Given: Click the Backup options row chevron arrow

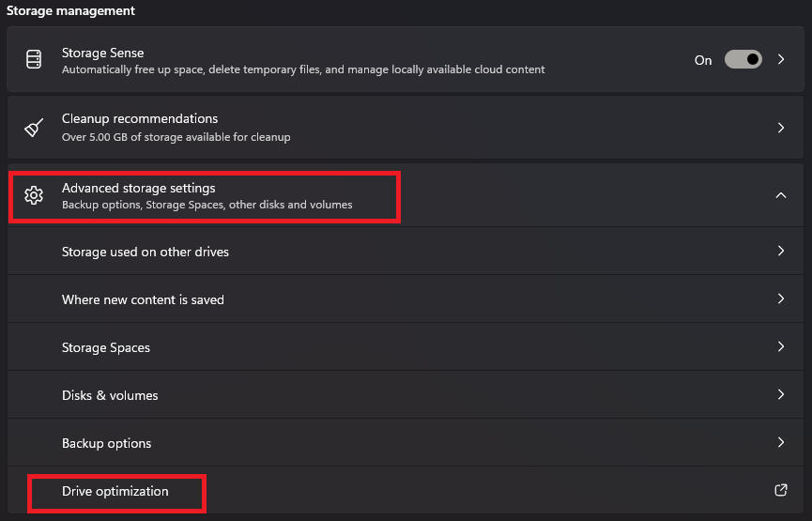Looking at the screenshot, I should pyautogui.click(x=781, y=442).
